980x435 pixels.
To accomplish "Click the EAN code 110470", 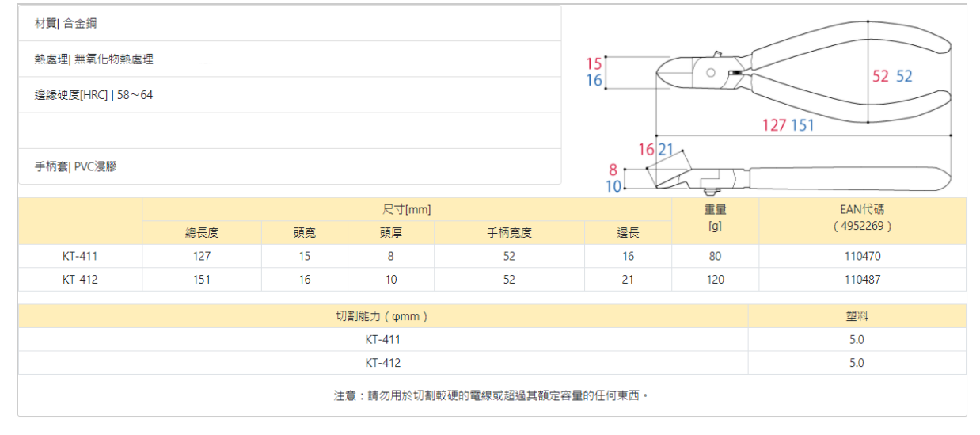I will click(x=862, y=256).
